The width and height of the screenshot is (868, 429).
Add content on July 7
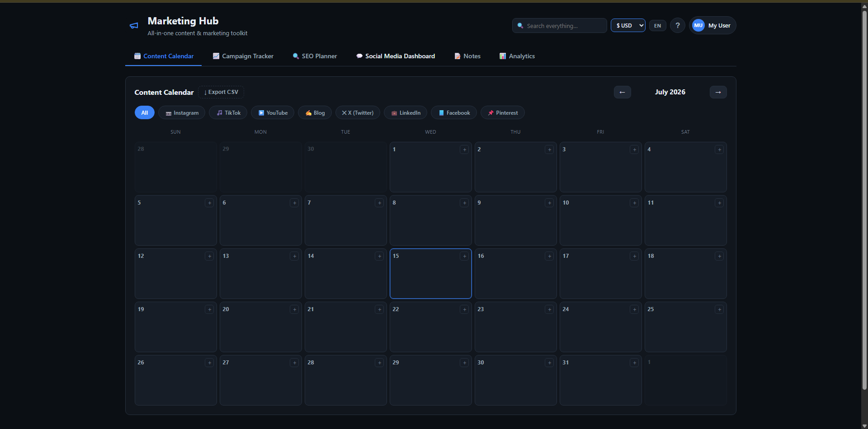pos(379,203)
